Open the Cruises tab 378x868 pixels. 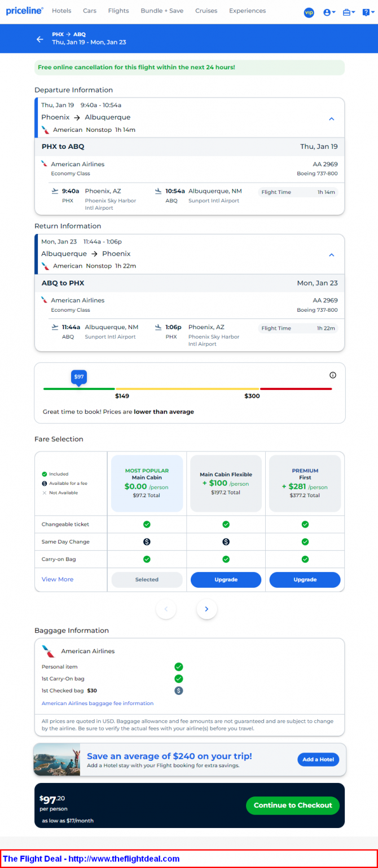click(x=206, y=11)
